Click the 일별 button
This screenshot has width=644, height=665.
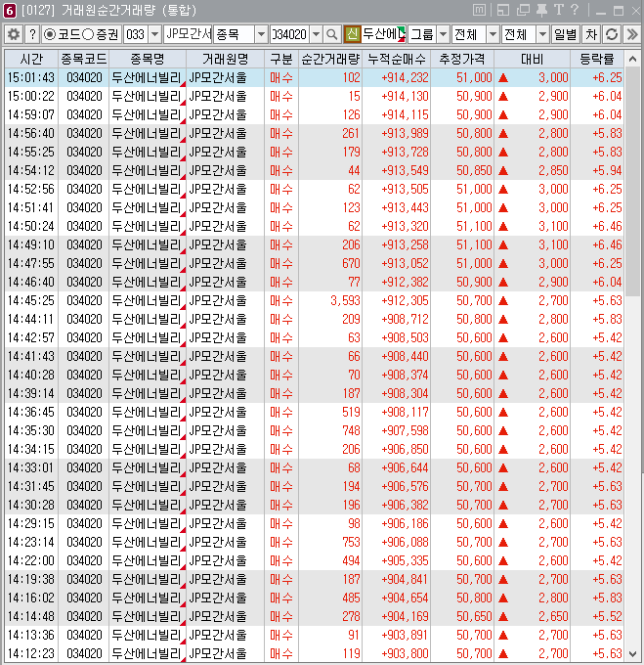click(x=565, y=34)
